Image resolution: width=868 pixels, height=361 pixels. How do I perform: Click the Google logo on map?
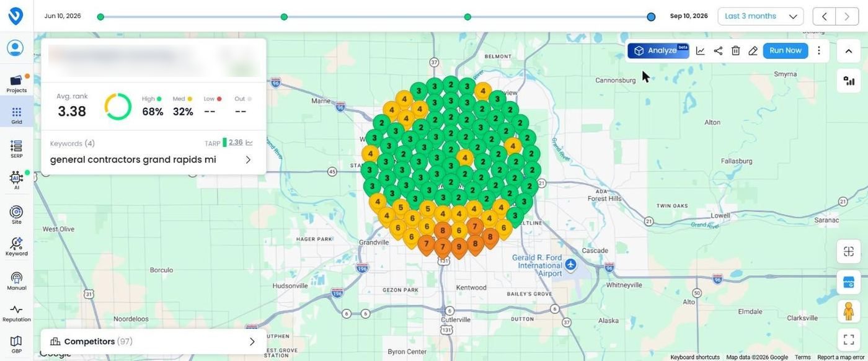tap(55, 354)
